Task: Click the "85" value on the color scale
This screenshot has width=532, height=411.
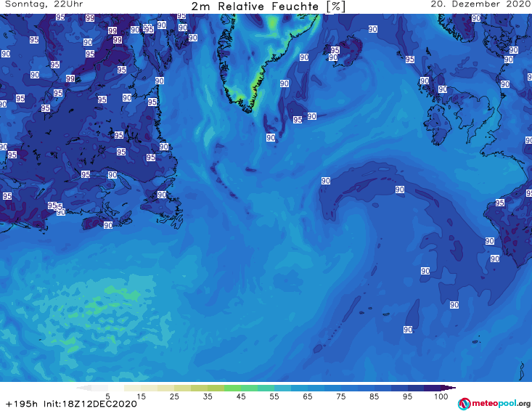Action: tap(374, 396)
